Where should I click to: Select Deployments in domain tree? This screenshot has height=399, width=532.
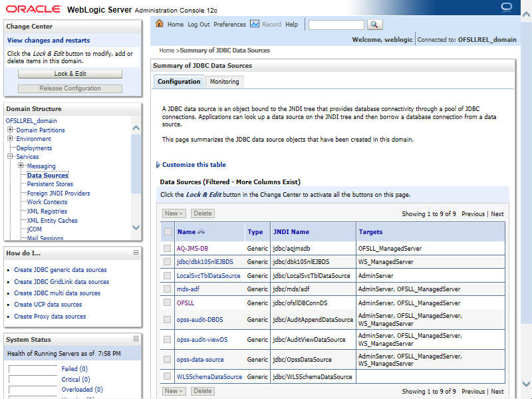34,148
